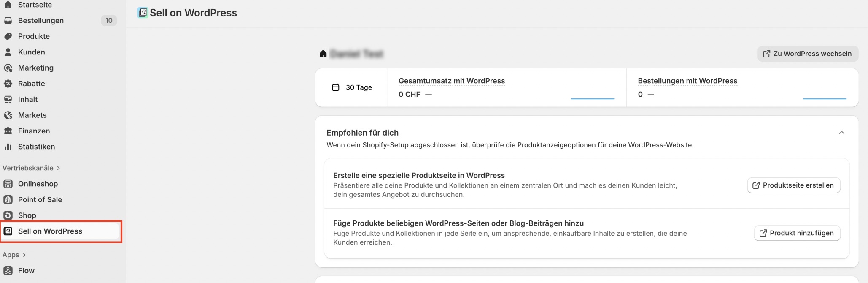868x283 pixels.
Task: Expand the Vertriebskanäle section chevron
Action: point(59,168)
